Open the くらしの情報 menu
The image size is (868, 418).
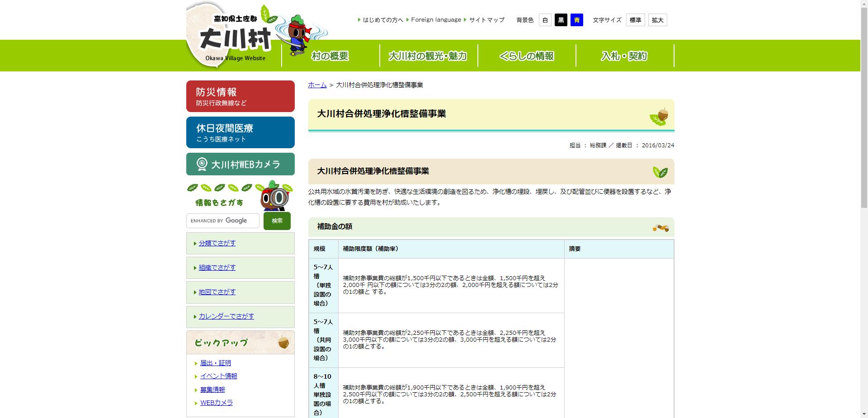pyautogui.click(x=527, y=56)
